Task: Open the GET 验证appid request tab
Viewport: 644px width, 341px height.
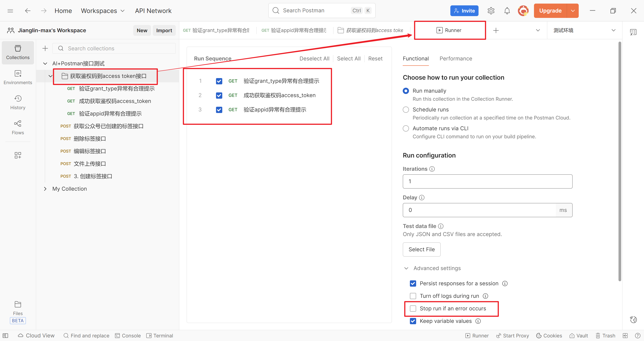Action: pos(294,30)
